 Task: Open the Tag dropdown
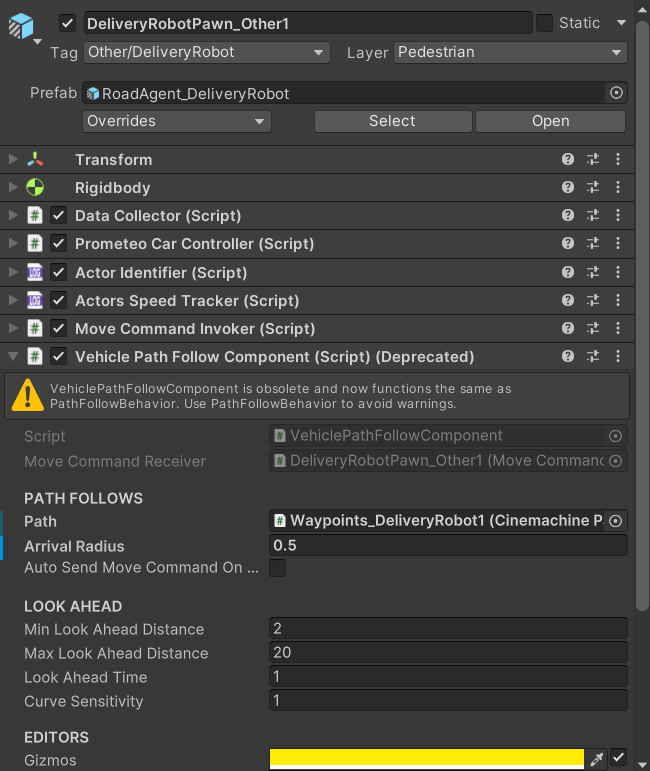pos(207,52)
